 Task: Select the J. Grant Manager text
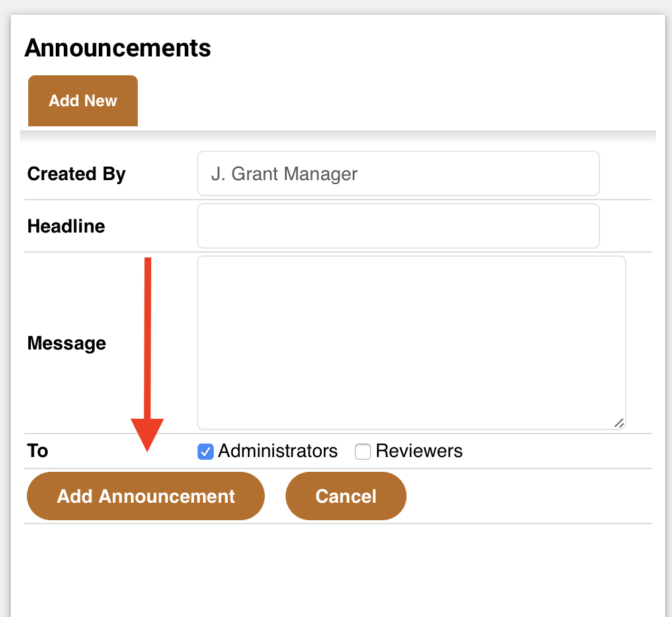pyautogui.click(x=284, y=174)
